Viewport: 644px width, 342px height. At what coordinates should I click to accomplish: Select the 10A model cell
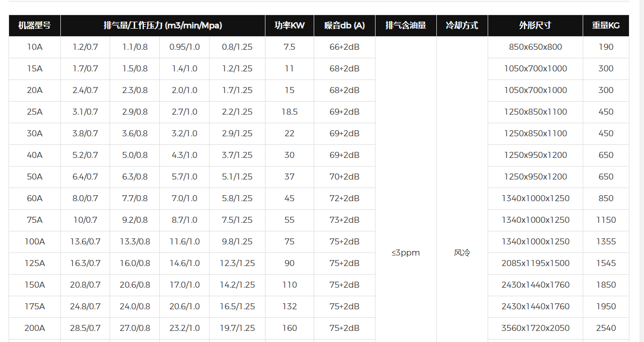(x=35, y=47)
